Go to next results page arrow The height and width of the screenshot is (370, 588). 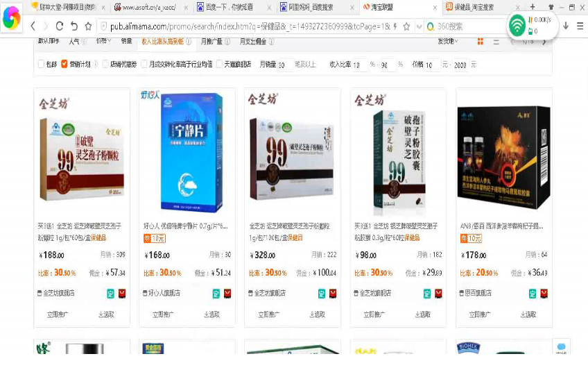click(x=544, y=42)
